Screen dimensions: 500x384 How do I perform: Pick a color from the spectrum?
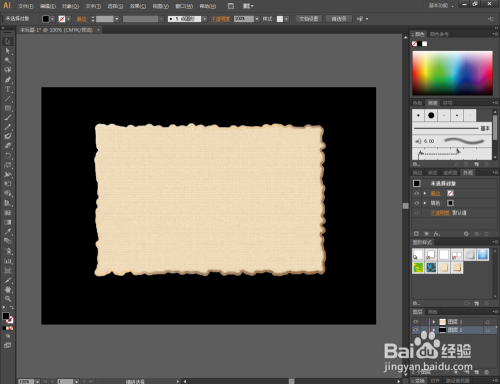[x=452, y=73]
